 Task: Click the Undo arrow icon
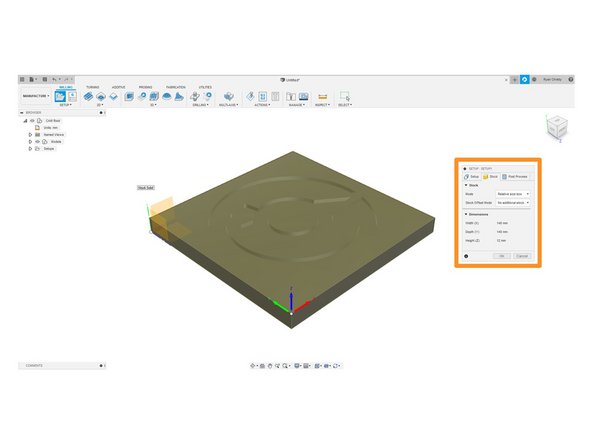click(x=54, y=79)
